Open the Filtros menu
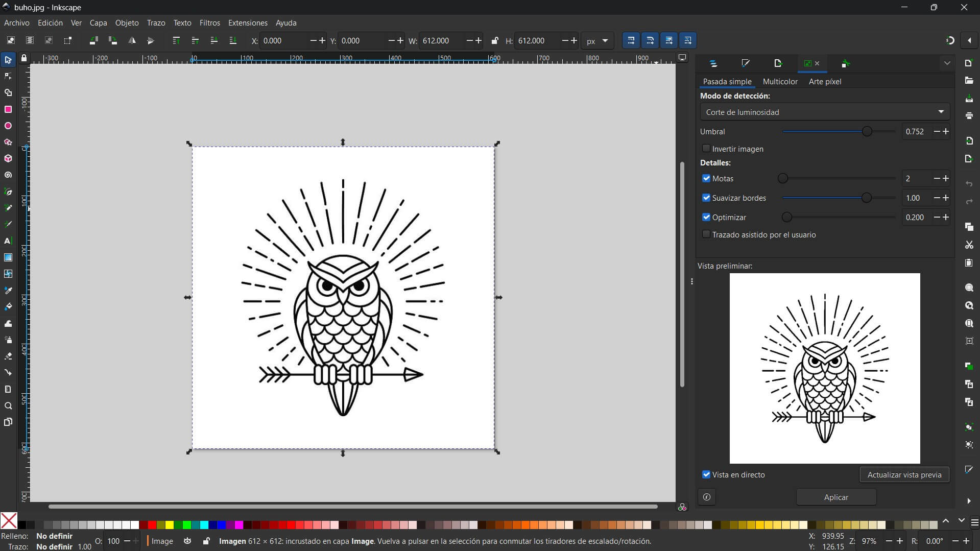 pyautogui.click(x=209, y=23)
